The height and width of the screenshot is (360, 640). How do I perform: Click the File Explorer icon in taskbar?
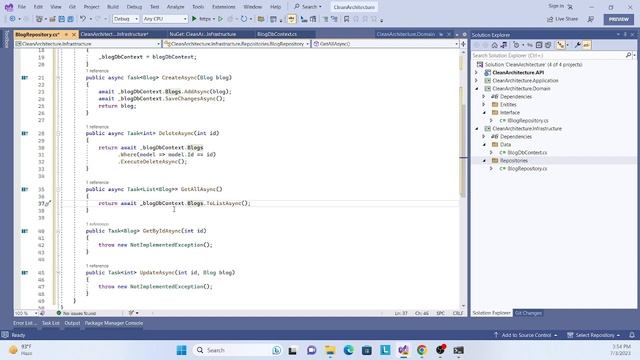point(330,350)
